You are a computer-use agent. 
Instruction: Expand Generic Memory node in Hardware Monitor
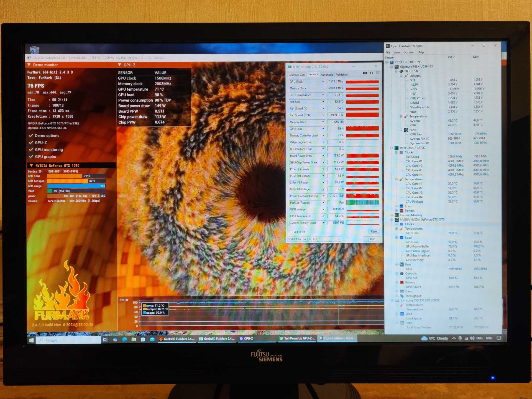(x=392, y=215)
